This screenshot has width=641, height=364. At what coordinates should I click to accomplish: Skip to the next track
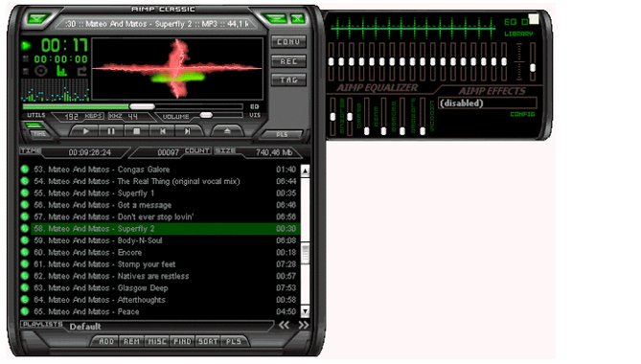tap(187, 131)
